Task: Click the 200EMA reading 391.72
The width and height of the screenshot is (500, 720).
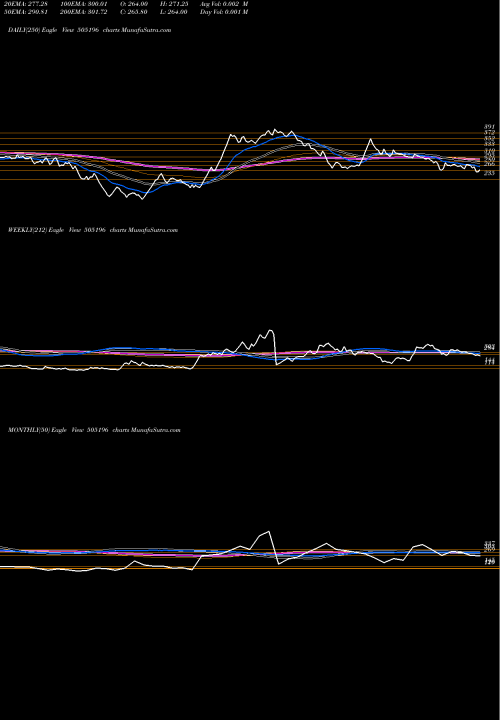Action: click(x=83, y=12)
